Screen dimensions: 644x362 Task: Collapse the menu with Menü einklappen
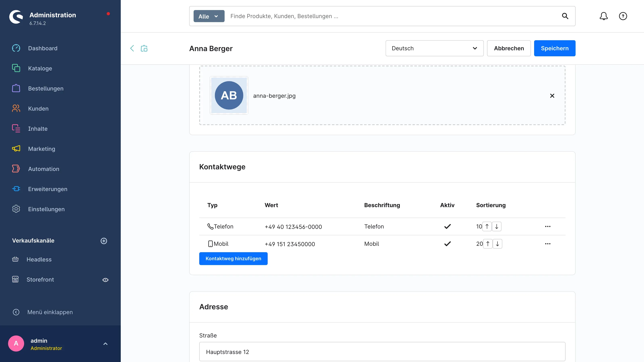tap(42, 312)
